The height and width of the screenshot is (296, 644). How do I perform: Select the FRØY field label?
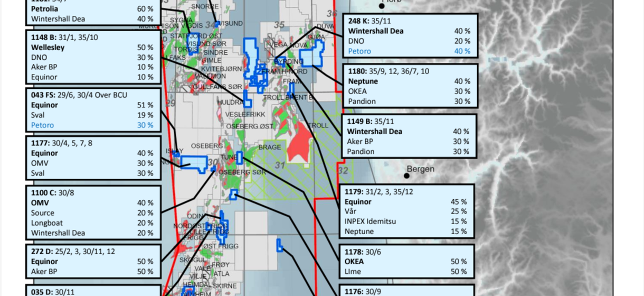[x=221, y=264]
